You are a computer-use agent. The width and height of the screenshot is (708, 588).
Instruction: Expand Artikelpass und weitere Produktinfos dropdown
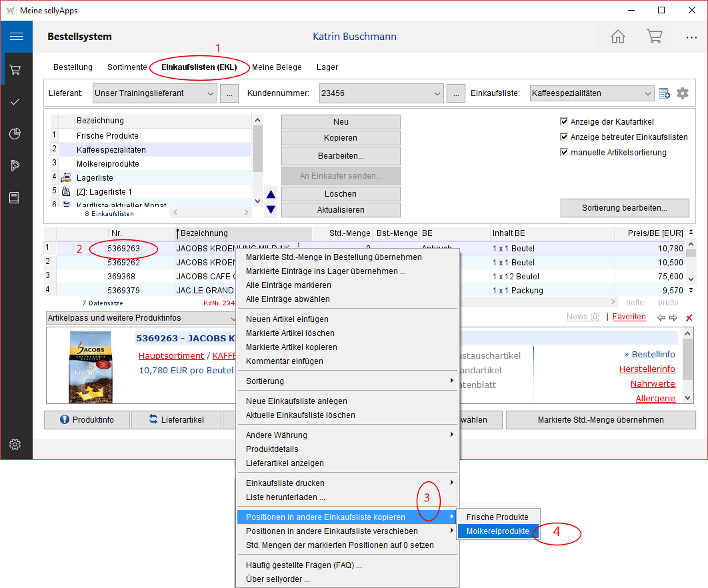(233, 318)
